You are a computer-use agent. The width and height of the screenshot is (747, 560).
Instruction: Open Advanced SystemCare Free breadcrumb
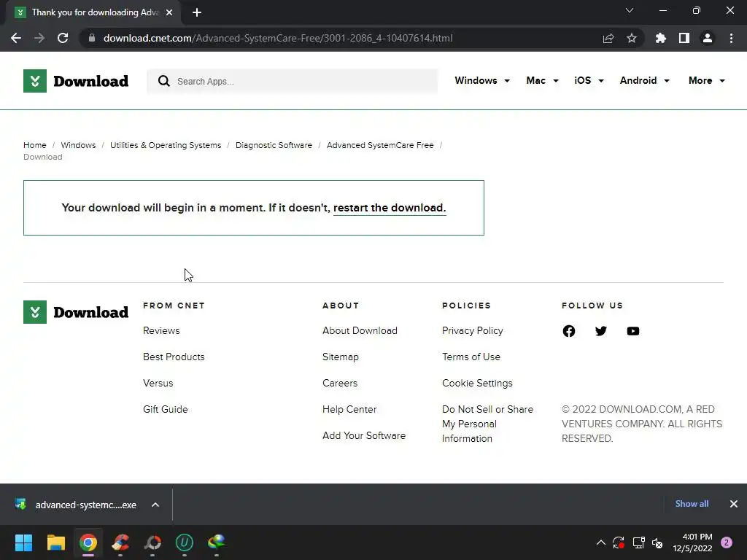pos(380,145)
